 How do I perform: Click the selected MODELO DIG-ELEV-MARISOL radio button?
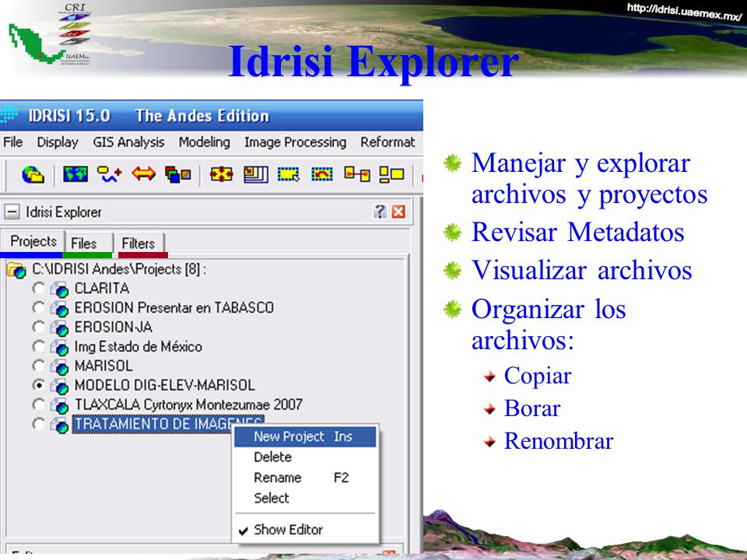(38, 385)
